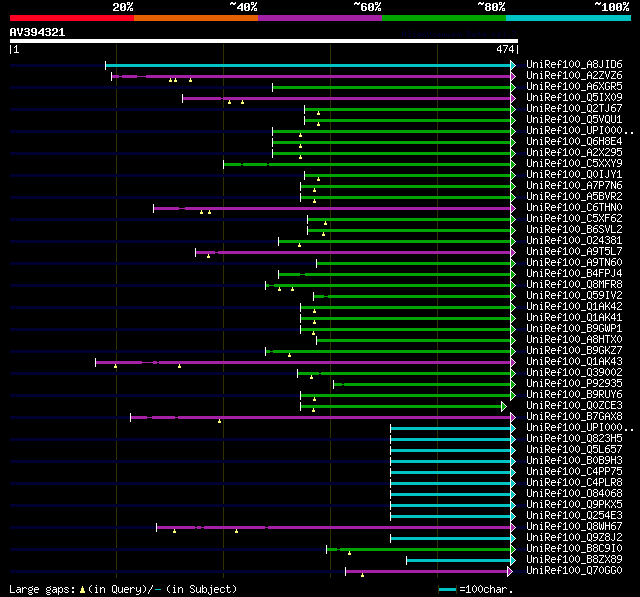This screenshot has height=597, width=640.
Task: Select label UniRef100_Q6H8E4
Action: pyautogui.click(x=574, y=142)
